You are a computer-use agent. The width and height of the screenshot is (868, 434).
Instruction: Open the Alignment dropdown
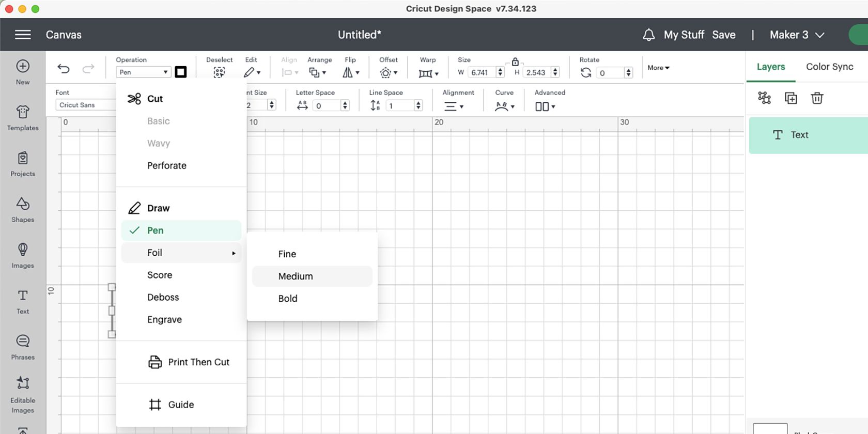click(x=454, y=106)
